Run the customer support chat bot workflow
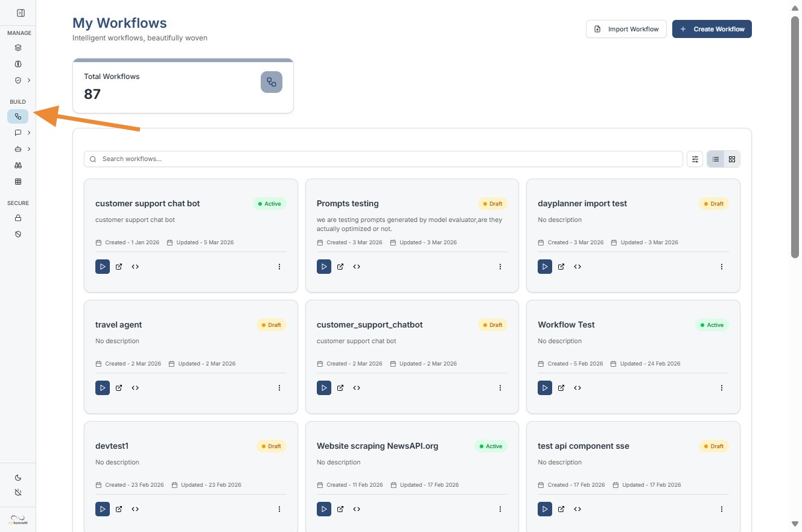 [x=103, y=267]
